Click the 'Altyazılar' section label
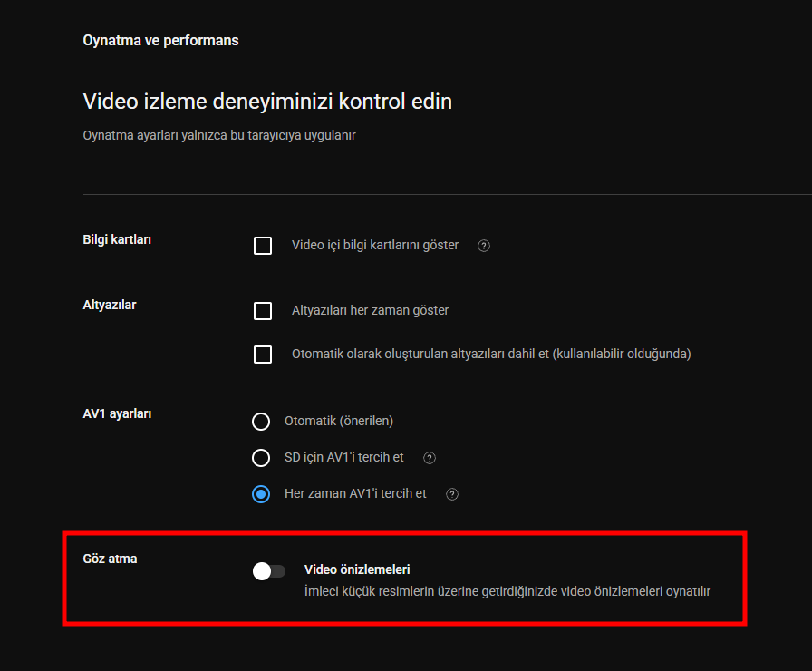The image size is (812, 671). 110,305
